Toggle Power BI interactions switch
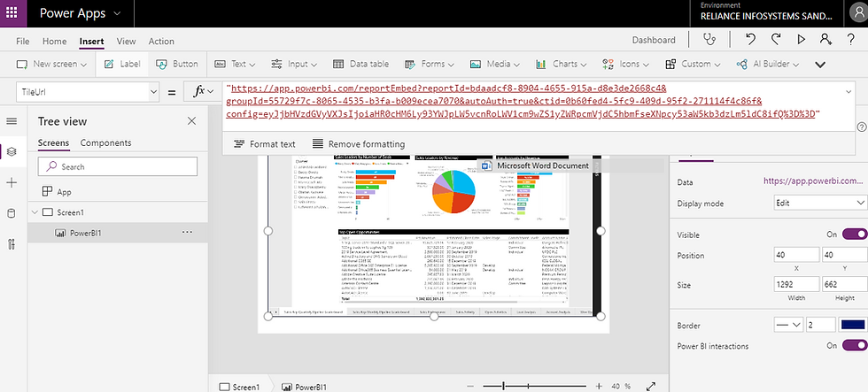Screen dimensions: 868x392 [x=854, y=346]
